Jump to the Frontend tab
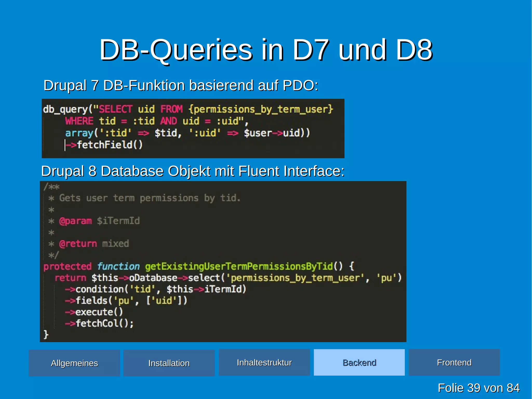The width and height of the screenshot is (532, 399). [x=454, y=362]
